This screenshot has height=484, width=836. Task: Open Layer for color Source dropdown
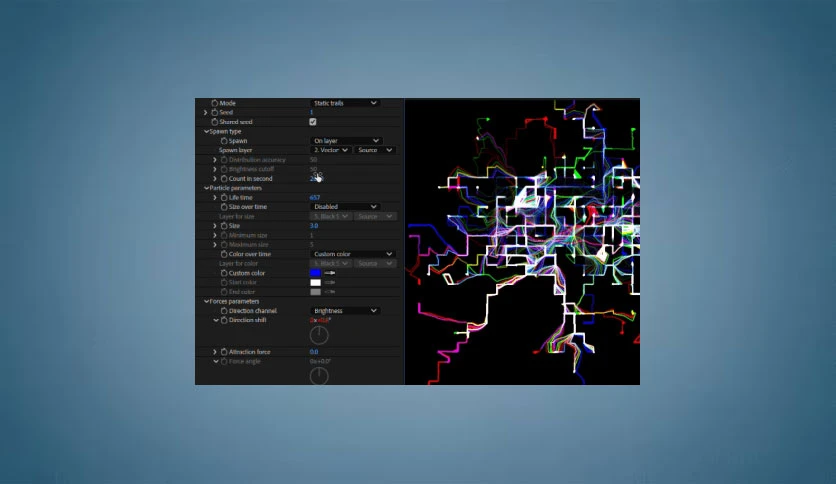375,263
